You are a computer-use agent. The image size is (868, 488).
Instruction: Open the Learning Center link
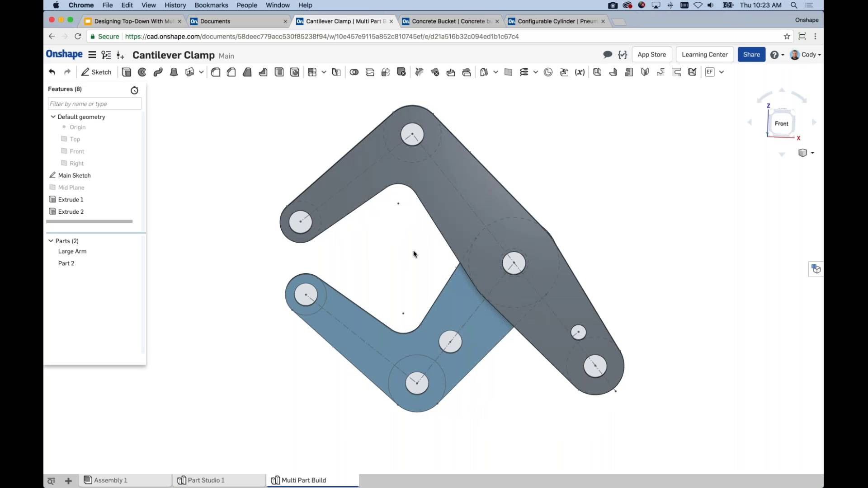click(704, 55)
